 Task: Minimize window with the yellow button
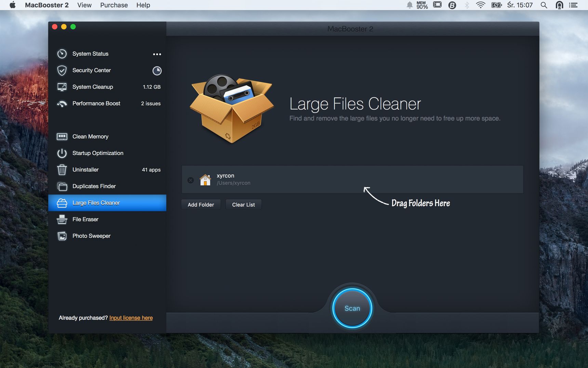tap(64, 27)
